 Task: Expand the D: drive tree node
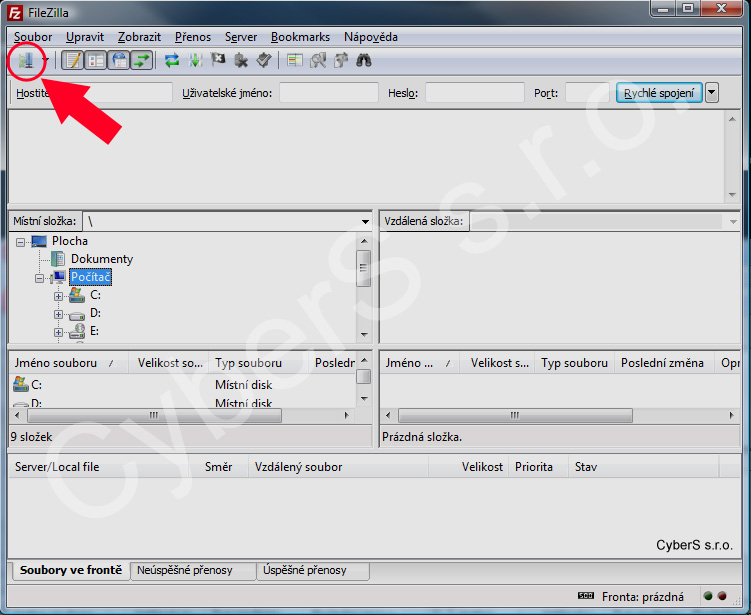[58, 314]
